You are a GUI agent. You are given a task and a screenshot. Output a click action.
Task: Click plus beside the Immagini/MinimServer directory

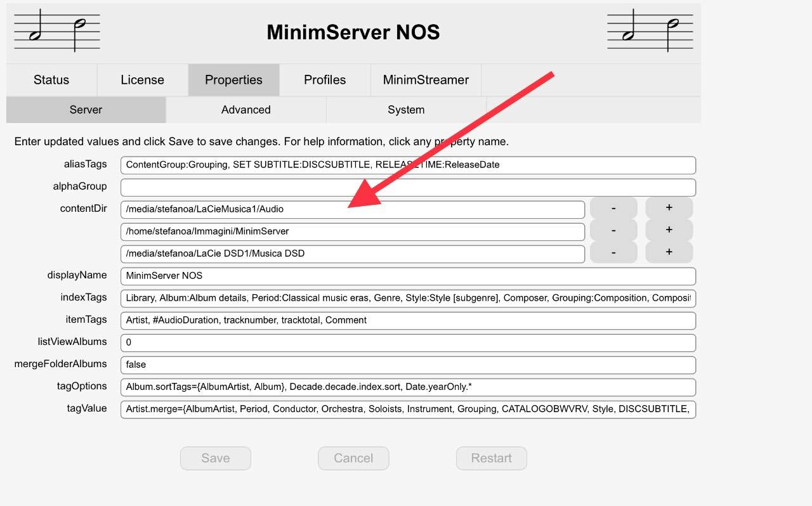click(669, 230)
